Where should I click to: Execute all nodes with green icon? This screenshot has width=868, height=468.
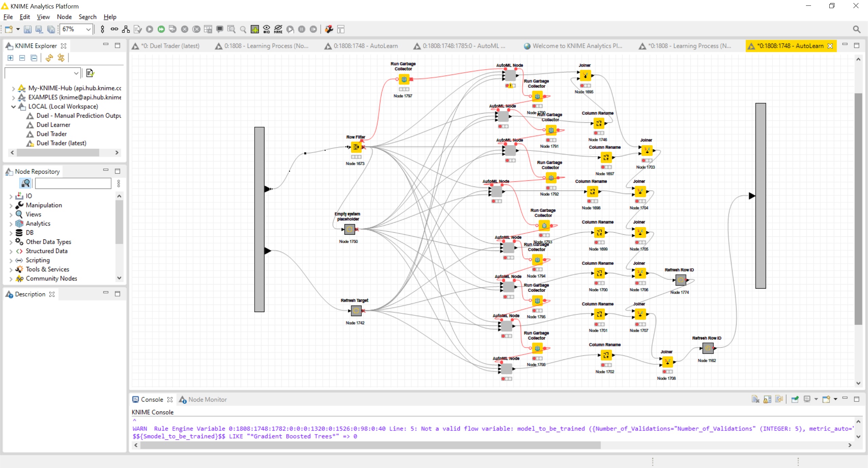[x=161, y=30]
